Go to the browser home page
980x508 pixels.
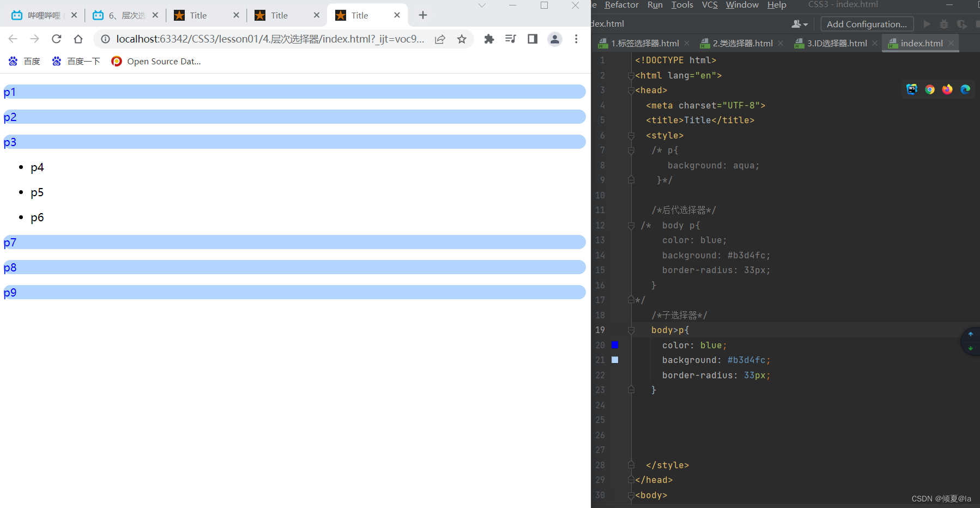[78, 39]
